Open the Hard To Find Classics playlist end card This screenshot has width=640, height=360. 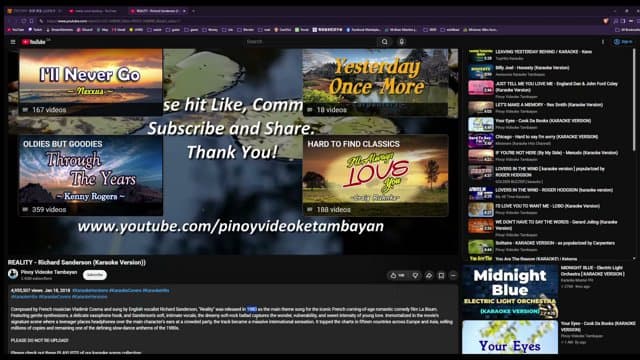(376, 176)
